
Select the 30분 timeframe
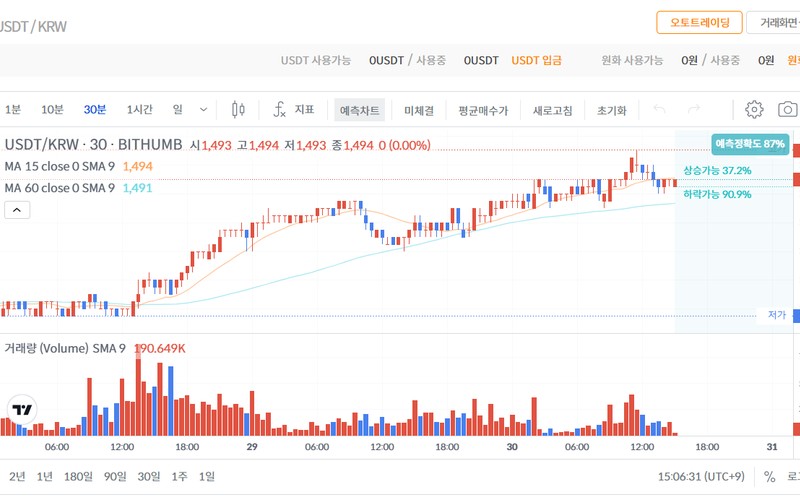[95, 110]
